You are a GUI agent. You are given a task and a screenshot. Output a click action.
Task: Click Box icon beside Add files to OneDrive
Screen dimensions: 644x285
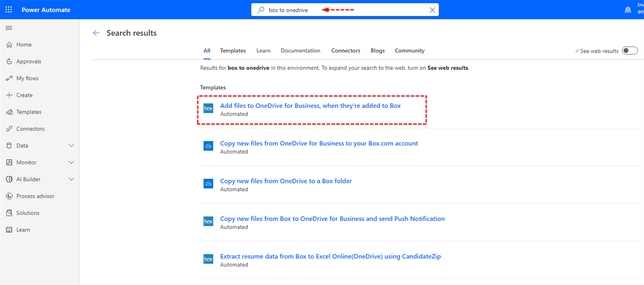point(208,108)
